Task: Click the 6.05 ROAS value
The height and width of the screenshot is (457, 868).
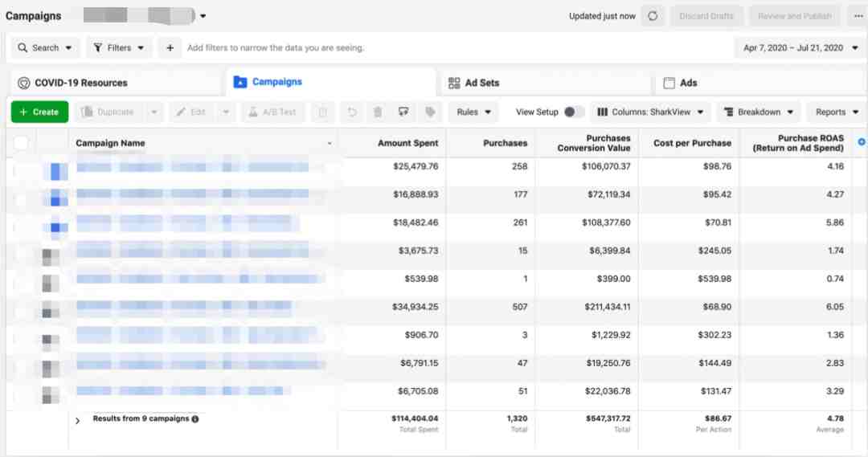Action: point(835,307)
